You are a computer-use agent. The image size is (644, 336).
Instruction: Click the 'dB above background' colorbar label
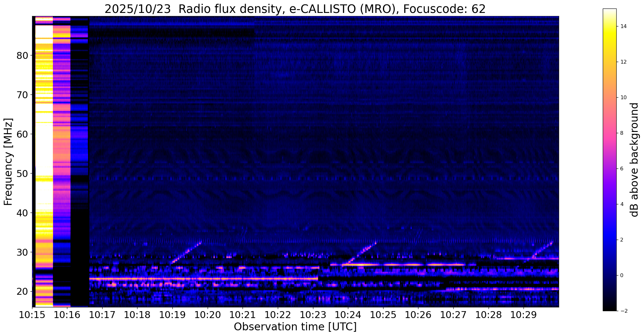click(635, 160)
